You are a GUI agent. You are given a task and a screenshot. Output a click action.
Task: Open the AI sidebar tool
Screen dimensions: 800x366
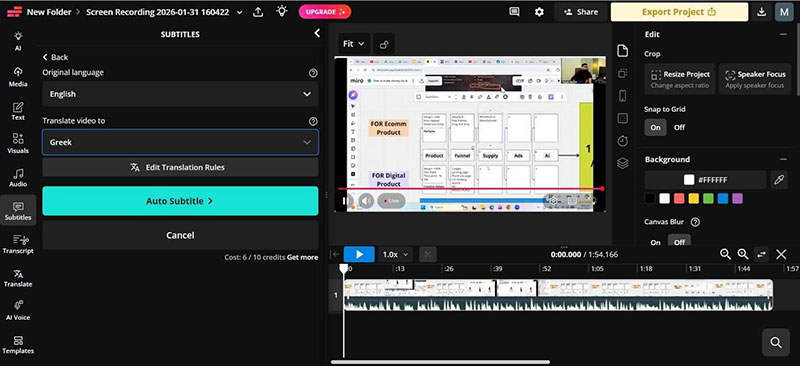(x=18, y=41)
